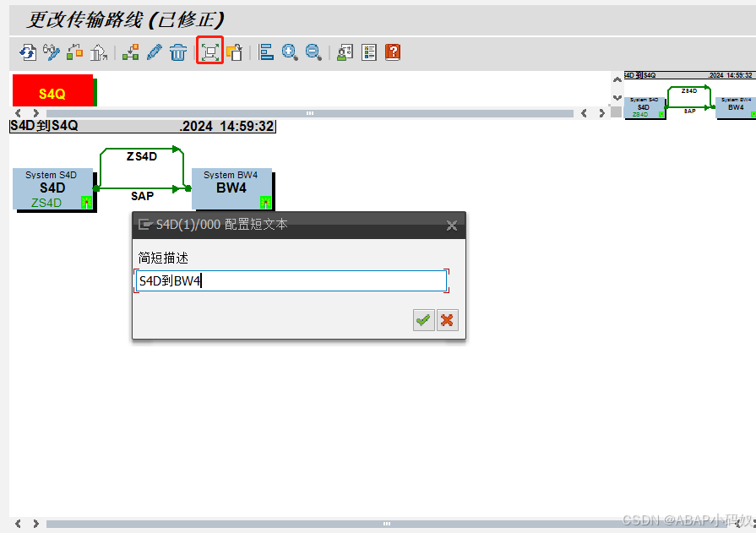756x533 pixels.
Task: Click the dialog menu icon in title bar
Action: (x=145, y=225)
